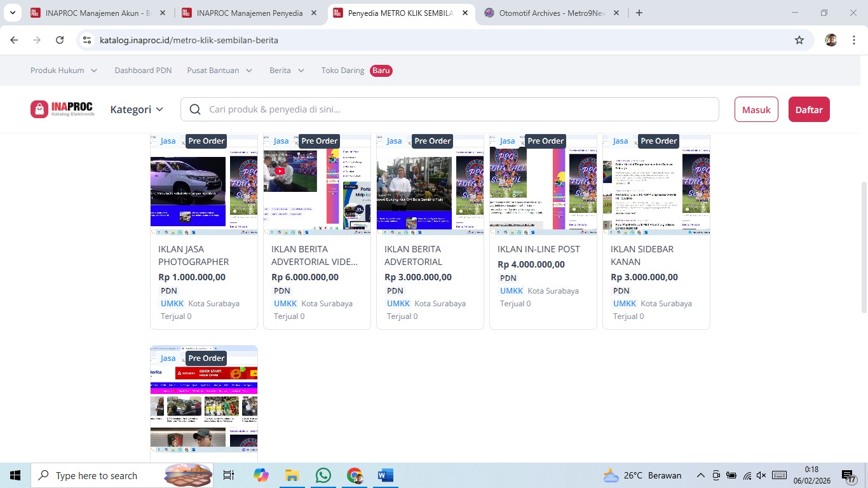Click the Rp 6.000.000,00 price text

[305, 277]
